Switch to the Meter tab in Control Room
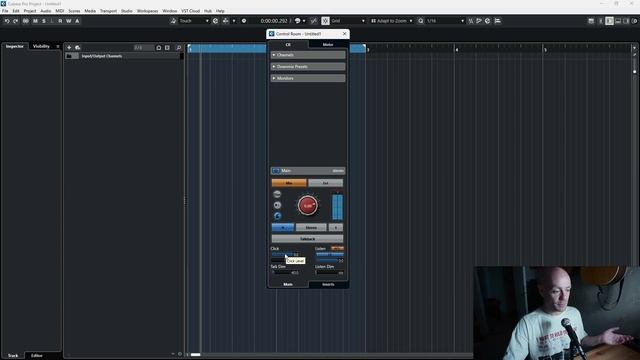 (328, 44)
